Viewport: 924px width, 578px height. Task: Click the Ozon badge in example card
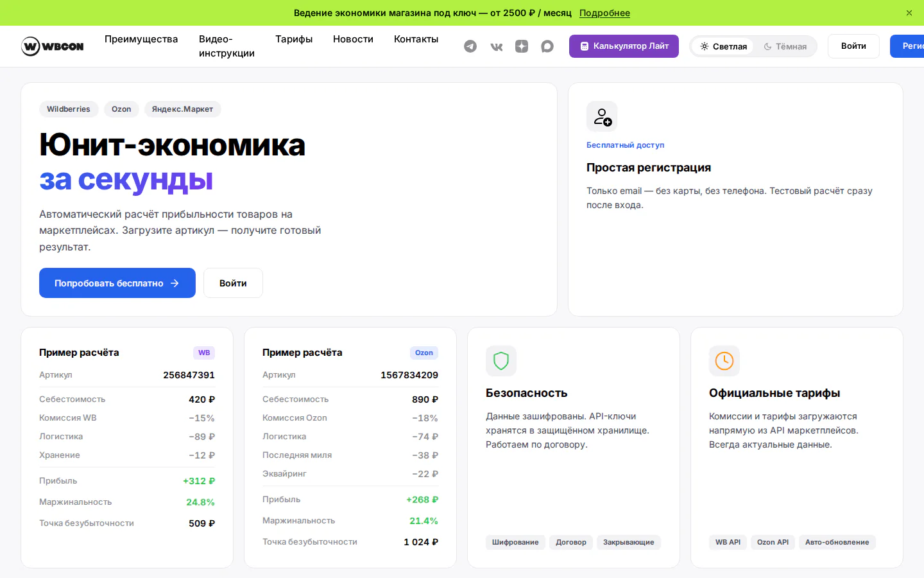(x=424, y=353)
